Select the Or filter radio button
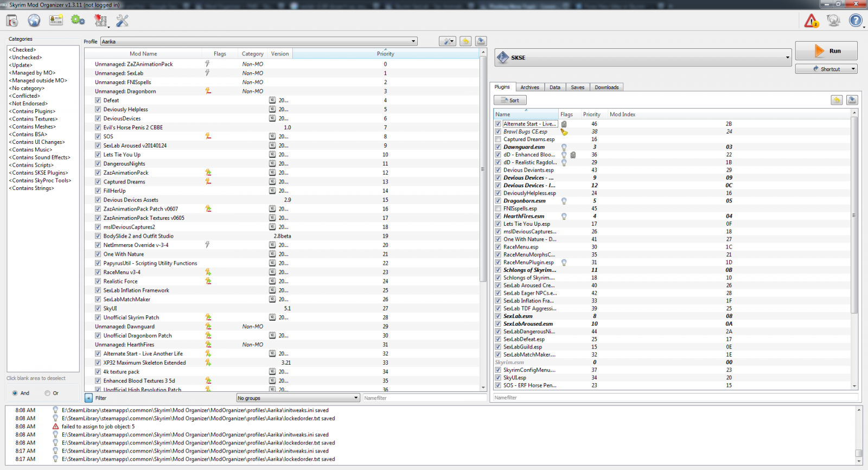The width and height of the screenshot is (868, 470). point(48,393)
